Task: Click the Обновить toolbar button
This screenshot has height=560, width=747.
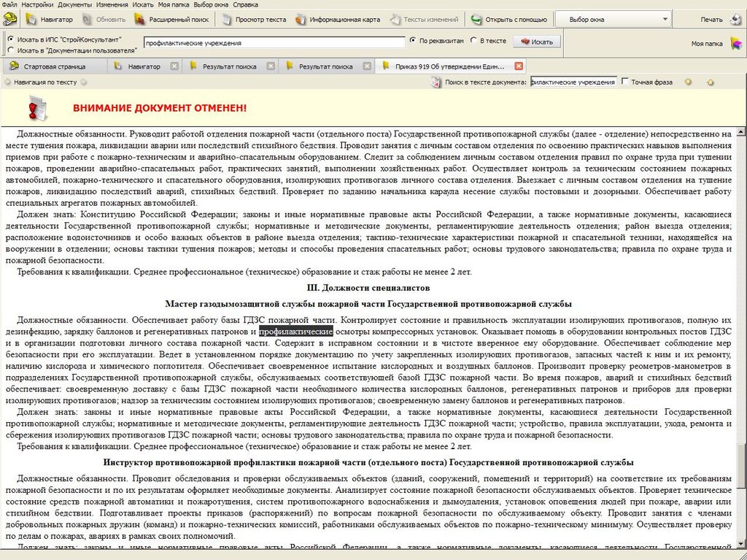Action: pos(104,20)
